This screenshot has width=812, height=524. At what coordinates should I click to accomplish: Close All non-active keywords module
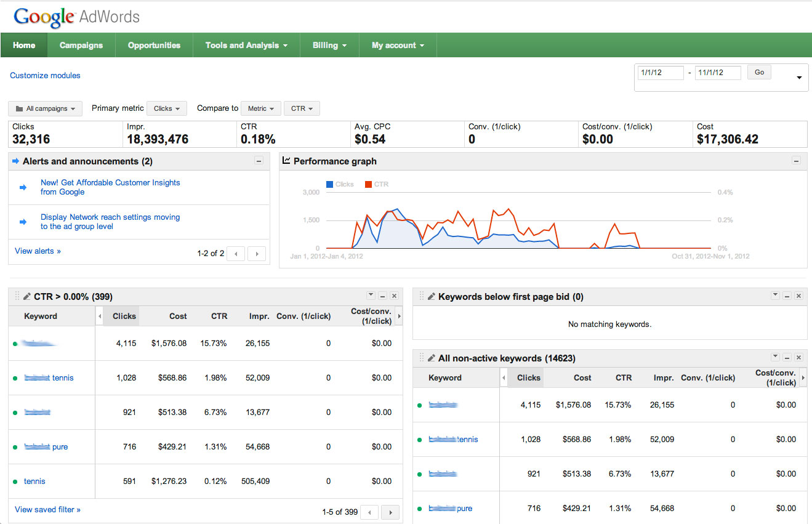click(798, 358)
